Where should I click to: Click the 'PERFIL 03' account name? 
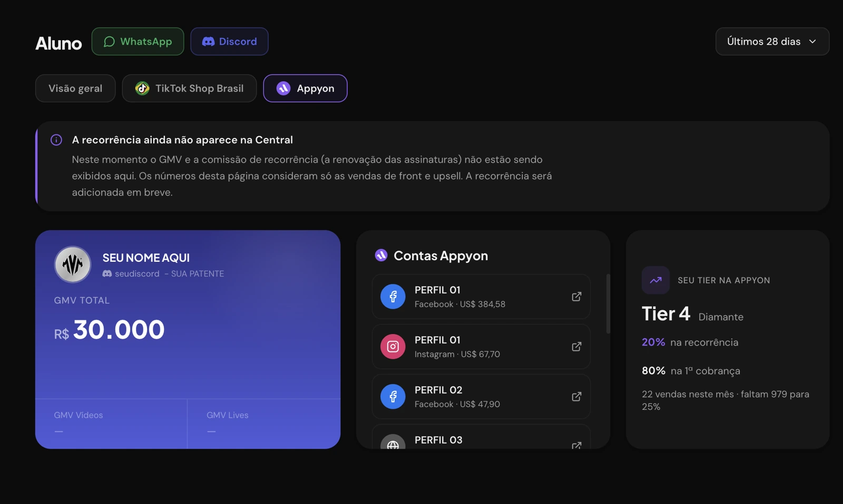point(438,440)
